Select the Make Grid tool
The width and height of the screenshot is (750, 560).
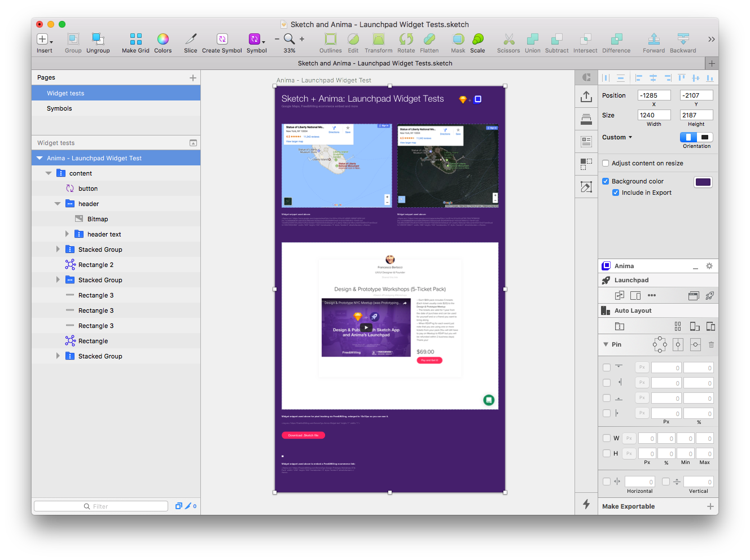(x=135, y=40)
